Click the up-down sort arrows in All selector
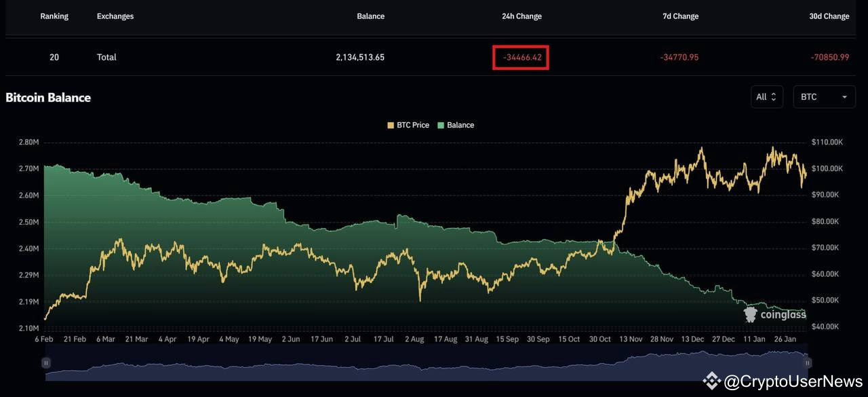This screenshot has width=868, height=397. (x=773, y=96)
